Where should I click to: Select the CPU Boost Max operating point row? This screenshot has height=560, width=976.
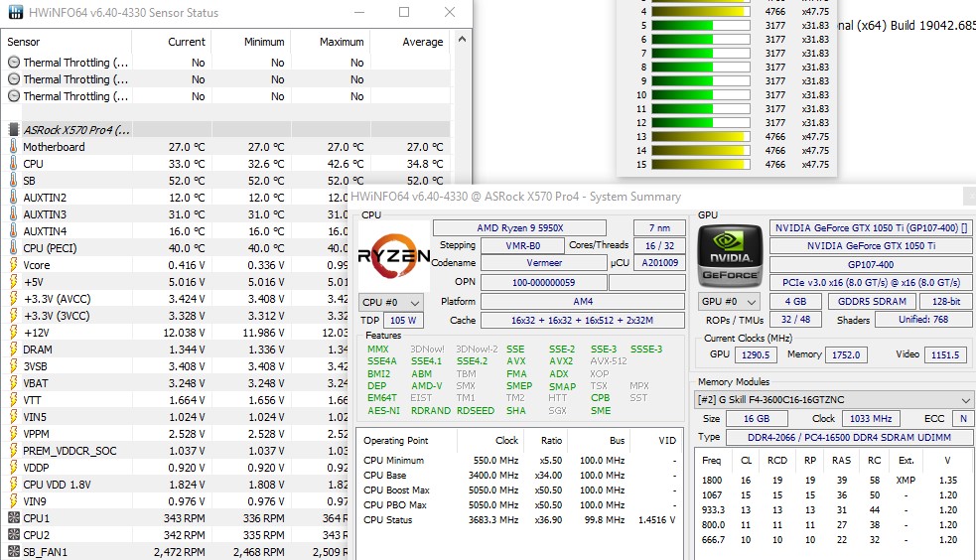point(520,490)
